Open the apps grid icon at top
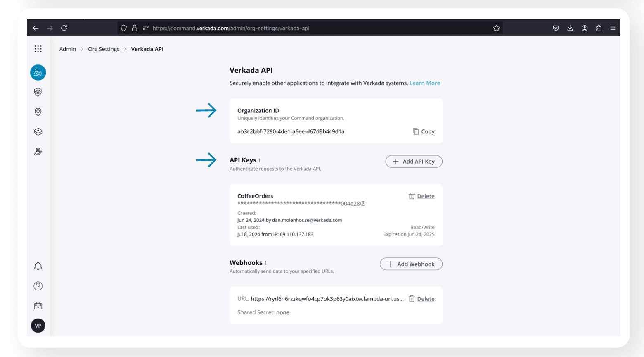The height and width of the screenshot is (357, 644). (38, 49)
